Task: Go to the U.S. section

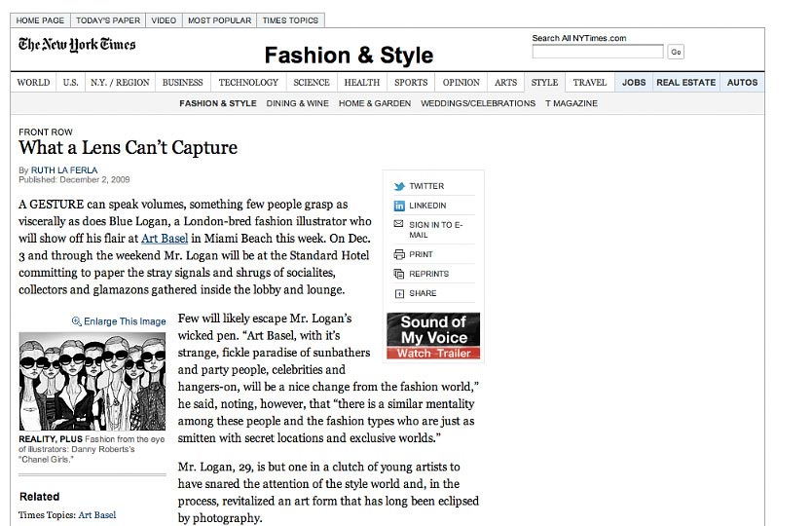Action: tap(70, 83)
